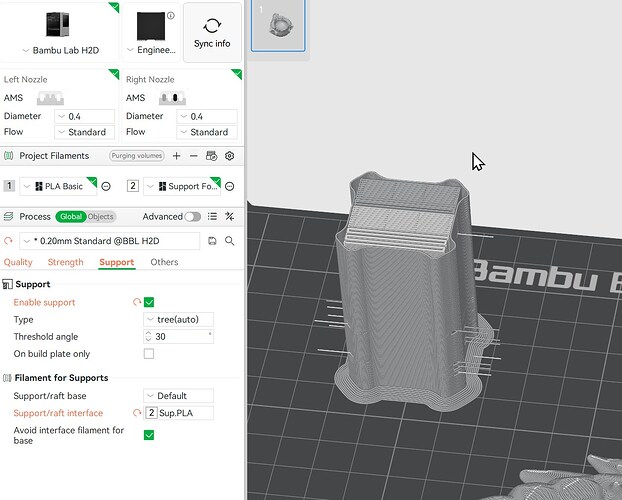622x500 pixels.
Task: Toggle the Advanced switch
Action: pyautogui.click(x=193, y=217)
